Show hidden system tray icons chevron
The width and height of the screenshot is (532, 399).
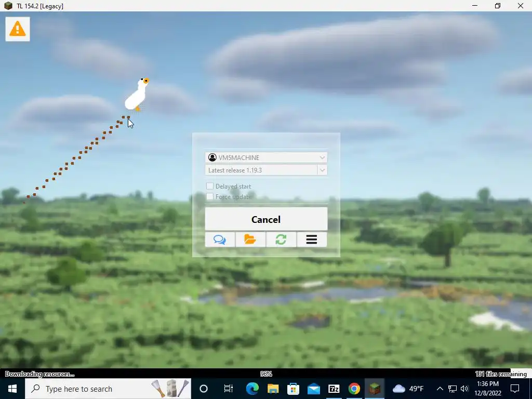pyautogui.click(x=440, y=389)
